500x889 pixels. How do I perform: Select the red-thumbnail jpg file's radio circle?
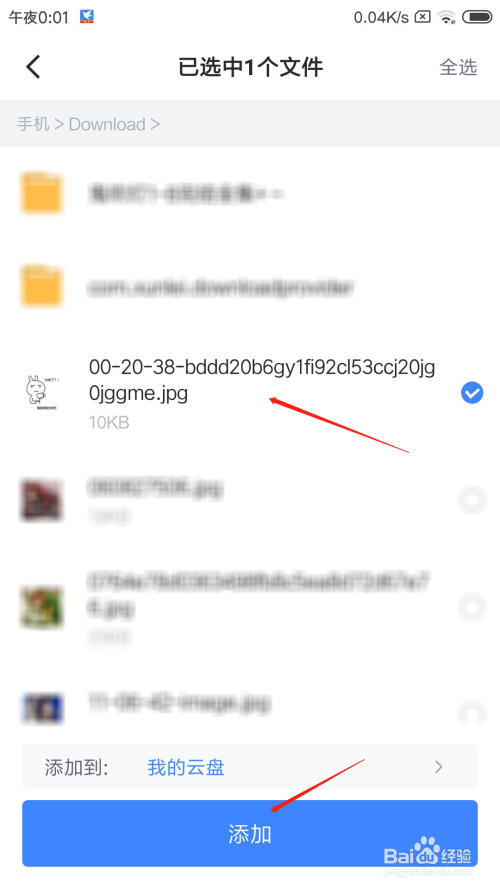(472, 500)
